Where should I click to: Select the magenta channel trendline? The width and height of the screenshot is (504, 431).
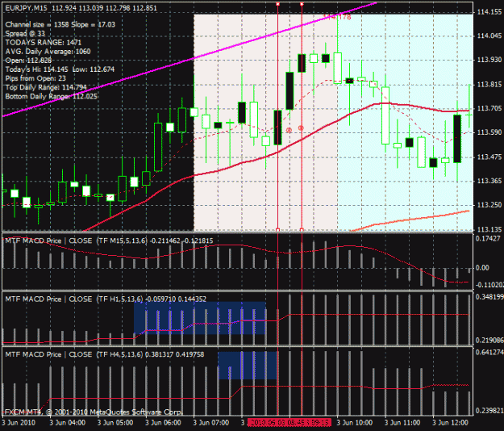click(190, 60)
